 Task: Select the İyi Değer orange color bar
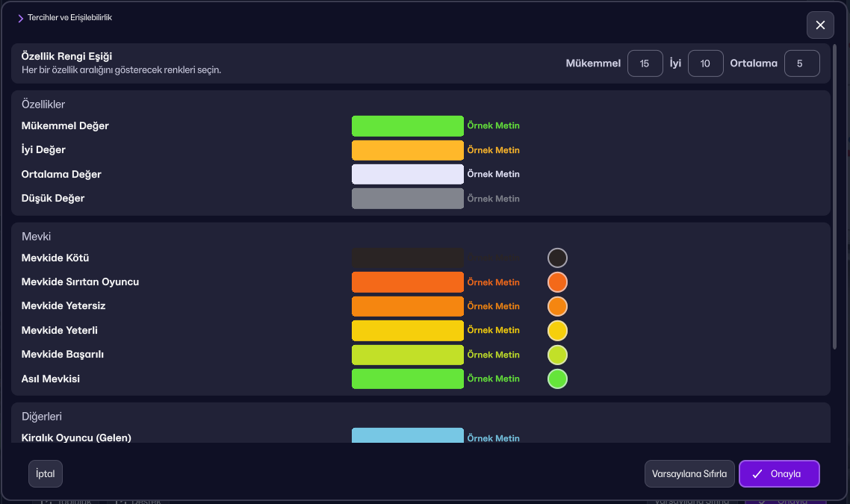[408, 150]
